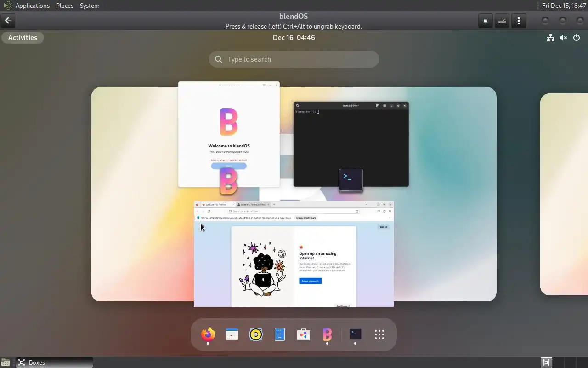Expand the Firefox list-all-tabs chevron
Screen dimensions: 588x368
click(x=366, y=204)
